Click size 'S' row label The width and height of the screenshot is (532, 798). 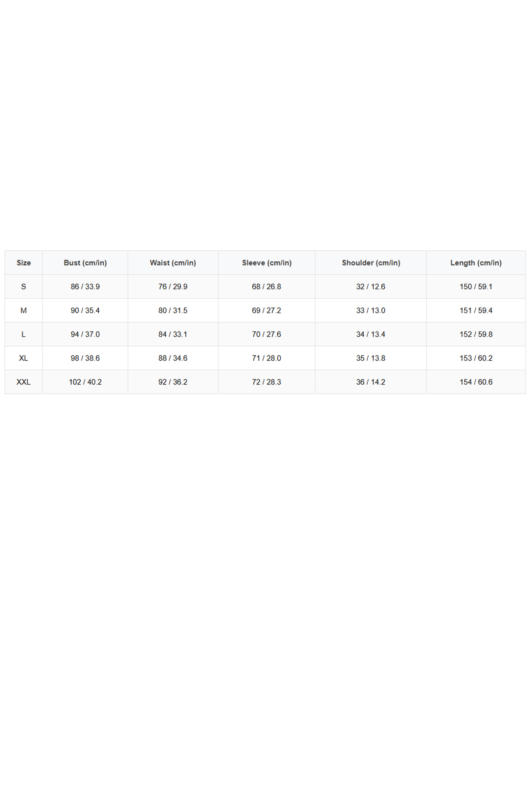pos(23,287)
